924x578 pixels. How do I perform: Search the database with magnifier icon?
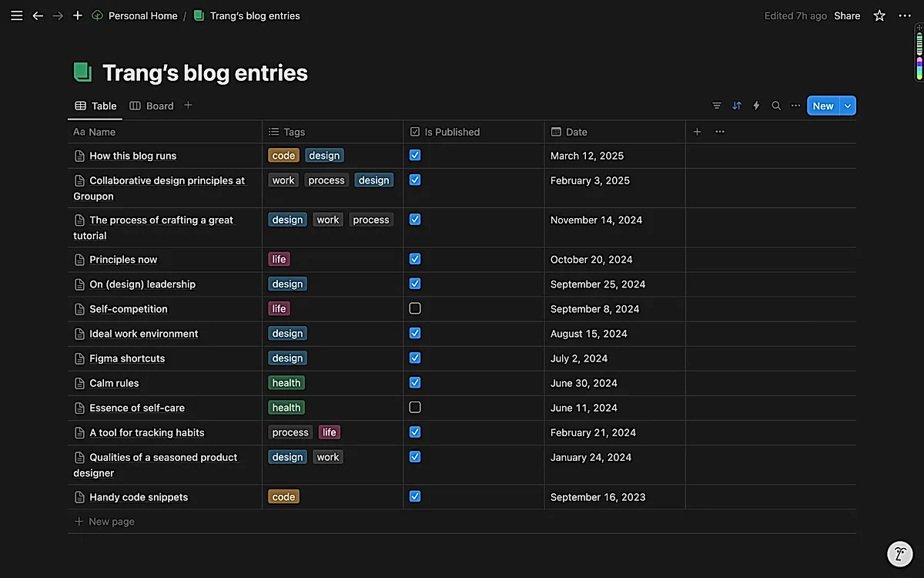coord(776,106)
